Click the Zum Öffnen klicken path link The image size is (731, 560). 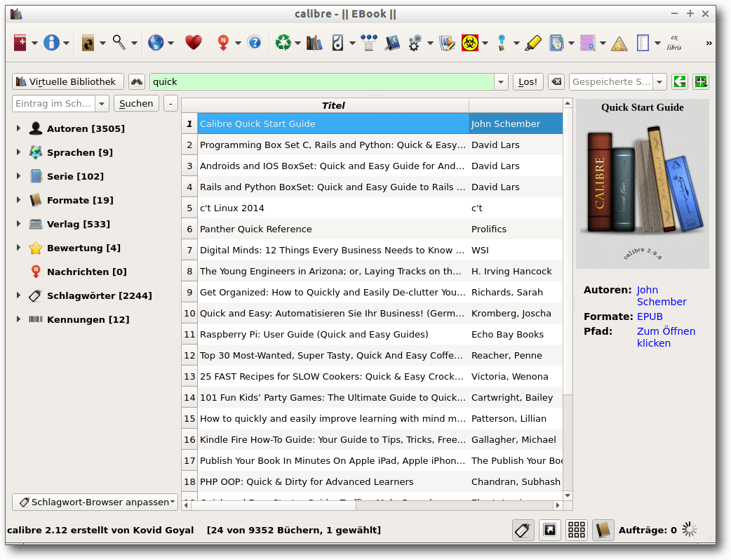pos(666,337)
